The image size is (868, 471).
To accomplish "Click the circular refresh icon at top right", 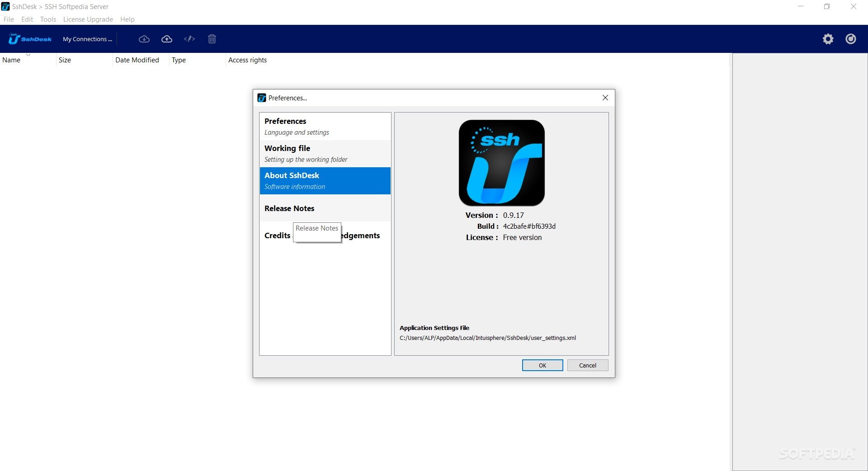I will point(851,39).
